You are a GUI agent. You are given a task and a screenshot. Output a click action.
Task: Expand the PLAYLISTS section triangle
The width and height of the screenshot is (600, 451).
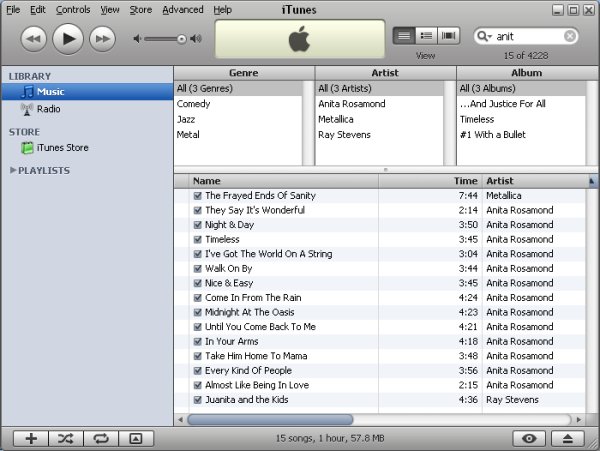click(13, 170)
